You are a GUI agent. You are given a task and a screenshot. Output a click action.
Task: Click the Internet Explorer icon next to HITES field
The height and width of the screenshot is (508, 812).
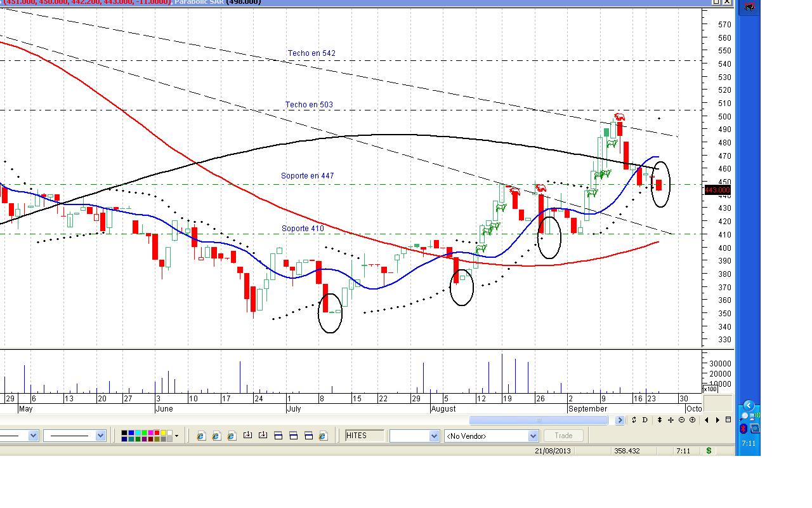coord(323,436)
